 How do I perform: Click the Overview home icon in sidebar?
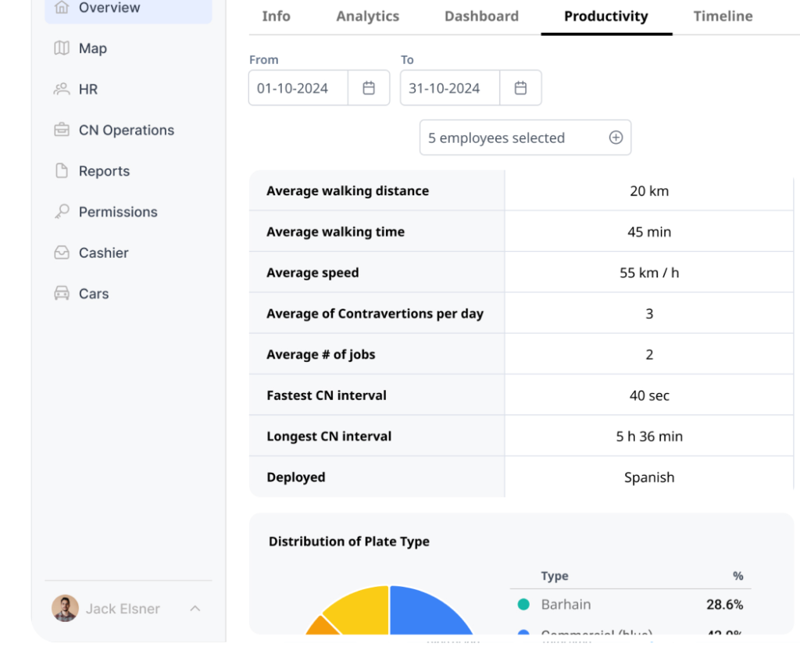coord(62,8)
